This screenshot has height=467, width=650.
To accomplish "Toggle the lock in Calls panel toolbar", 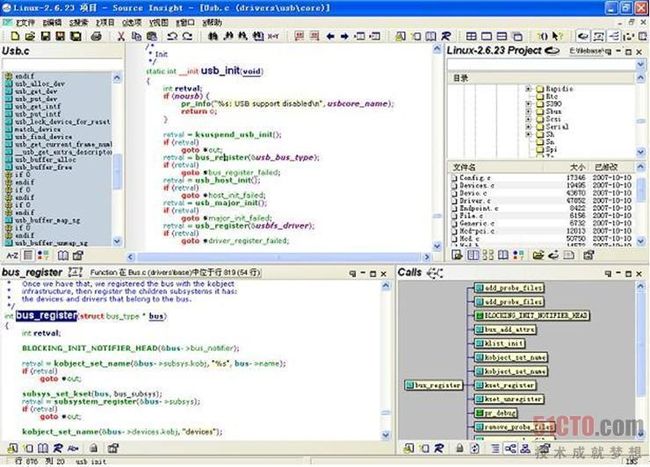I will tap(459, 448).
